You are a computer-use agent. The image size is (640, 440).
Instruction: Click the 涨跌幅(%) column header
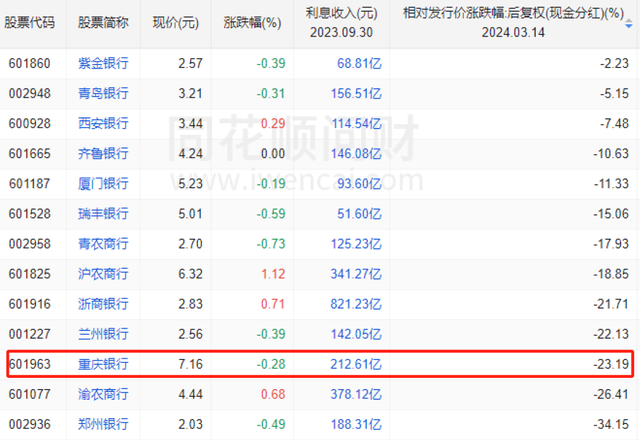click(x=252, y=22)
